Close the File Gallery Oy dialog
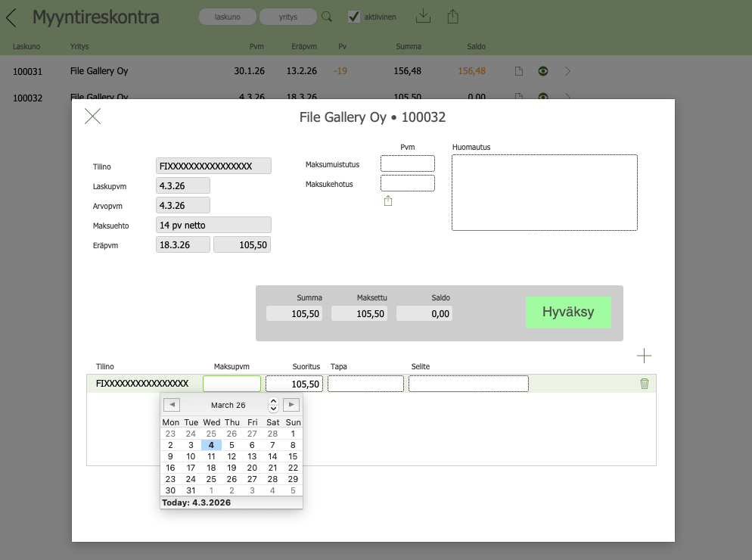Screen dimensions: 752x560 click(92, 116)
